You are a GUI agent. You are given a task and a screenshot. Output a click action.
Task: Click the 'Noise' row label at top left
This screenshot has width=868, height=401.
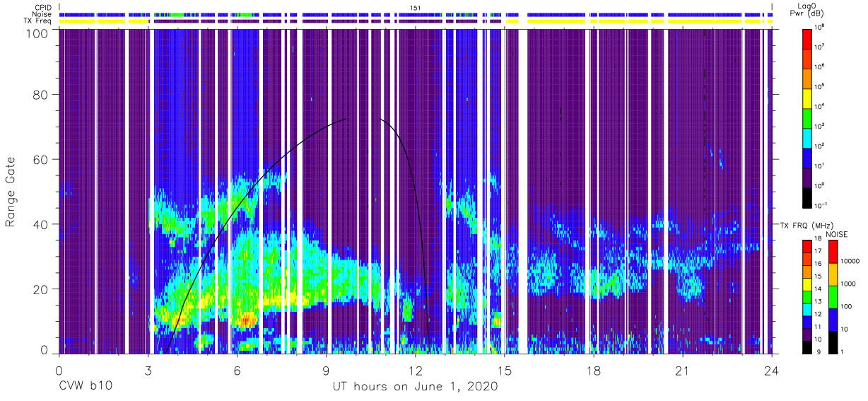[41, 14]
